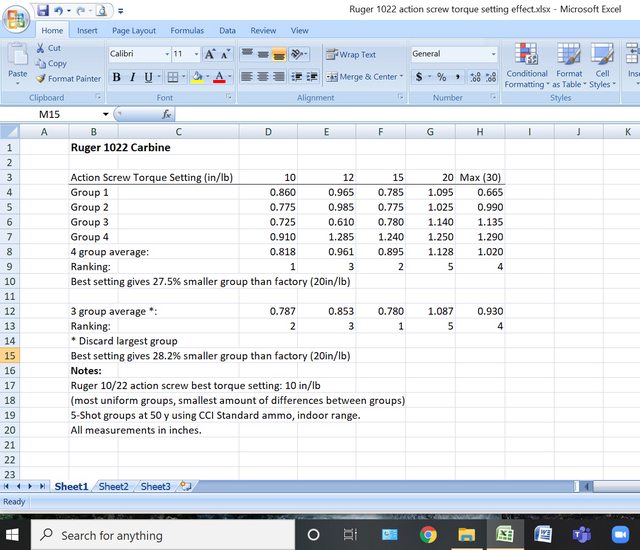Click the Insert Function fx button
This screenshot has height=550, width=640.
[x=167, y=115]
